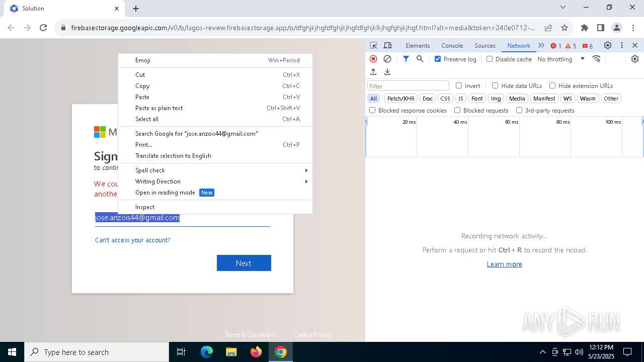644x362 pixels.
Task: Click the Next button
Action: coord(244,263)
